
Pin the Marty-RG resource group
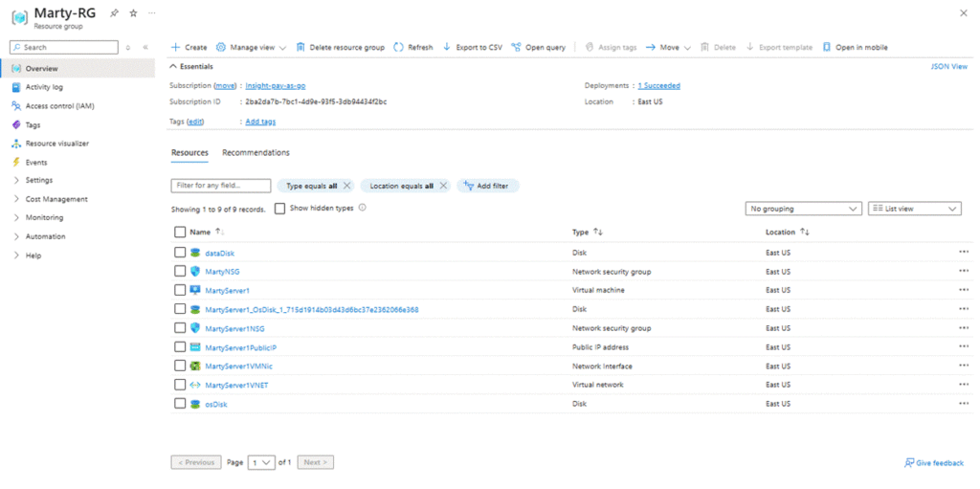pos(115,13)
